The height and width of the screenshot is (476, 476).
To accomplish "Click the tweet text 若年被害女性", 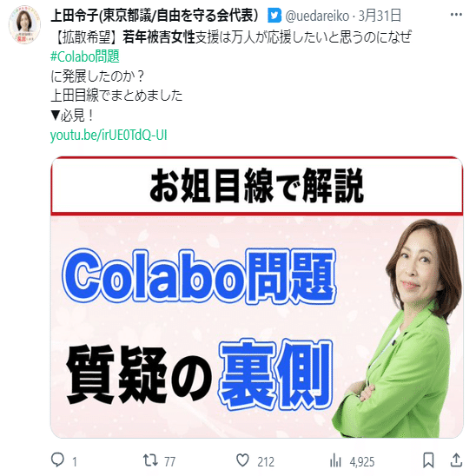I will click(x=159, y=37).
